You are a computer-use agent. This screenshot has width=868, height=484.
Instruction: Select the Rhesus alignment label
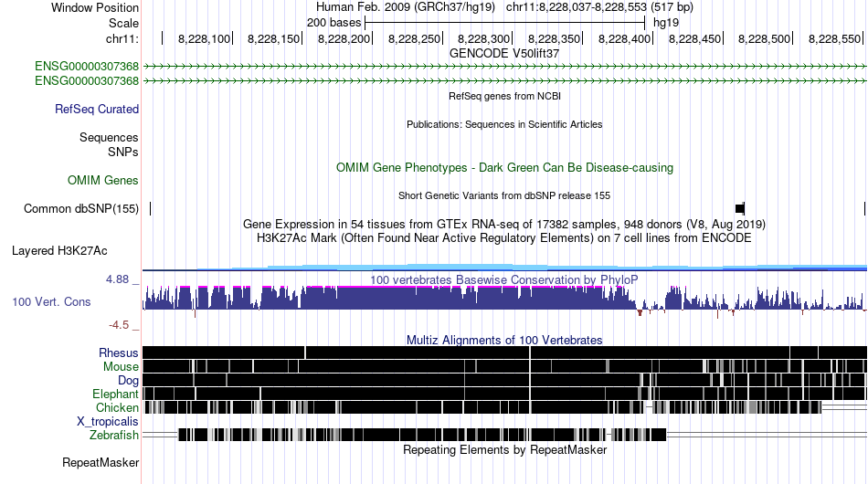(x=119, y=352)
